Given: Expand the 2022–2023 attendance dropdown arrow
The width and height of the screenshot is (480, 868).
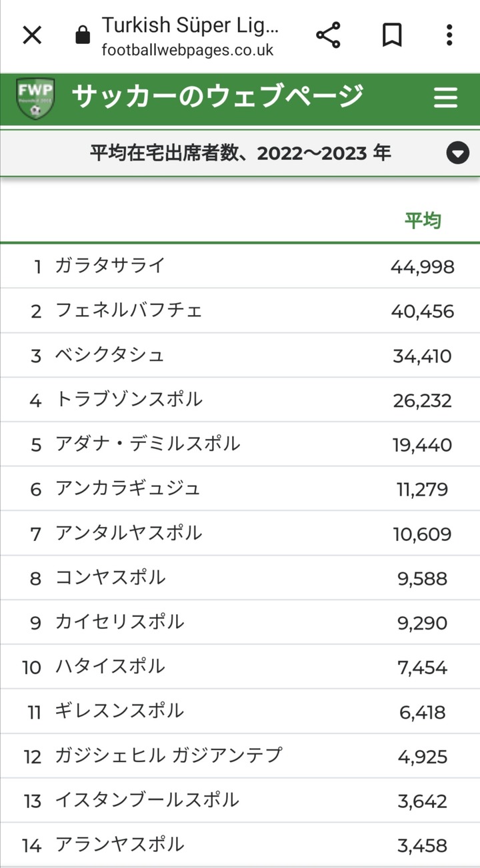Looking at the screenshot, I should coord(457,153).
